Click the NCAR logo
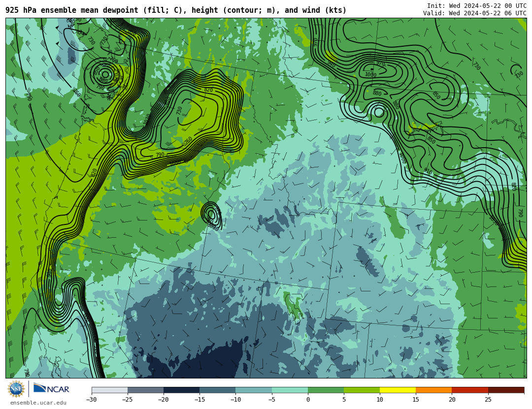Screen dimensions: 532x409 pyautogui.click(x=51, y=389)
